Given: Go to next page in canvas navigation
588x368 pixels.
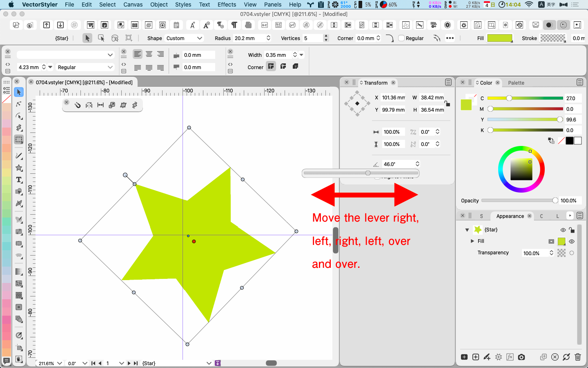Looking at the screenshot, I should tap(129, 363).
